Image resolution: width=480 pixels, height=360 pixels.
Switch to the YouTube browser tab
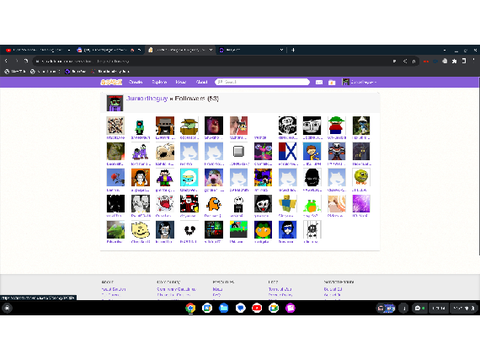37,50
